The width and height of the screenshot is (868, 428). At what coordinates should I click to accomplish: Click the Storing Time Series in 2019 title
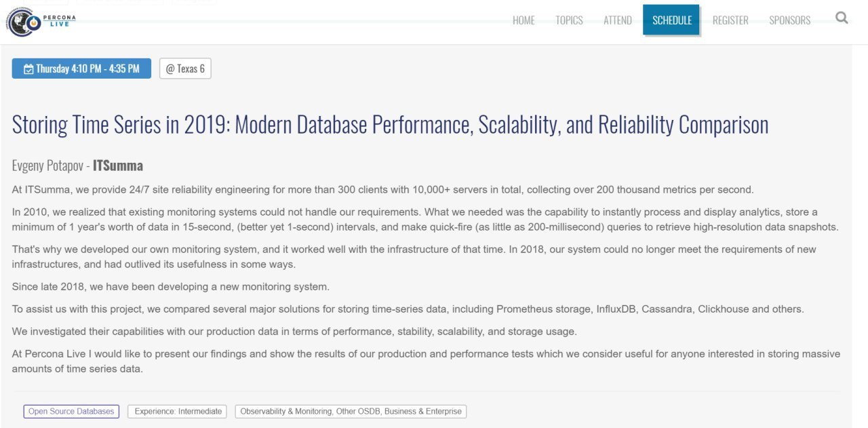click(390, 125)
